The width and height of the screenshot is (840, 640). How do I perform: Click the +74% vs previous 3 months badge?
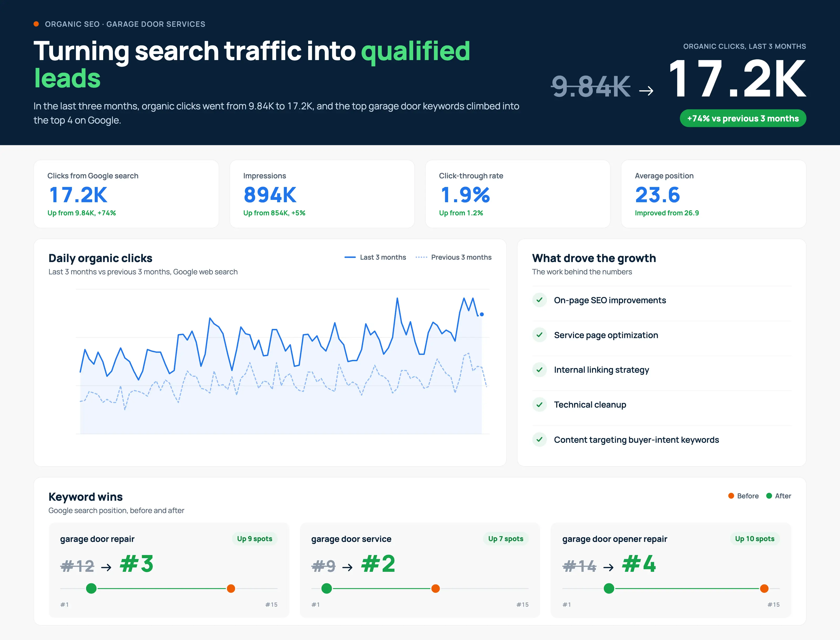(743, 119)
